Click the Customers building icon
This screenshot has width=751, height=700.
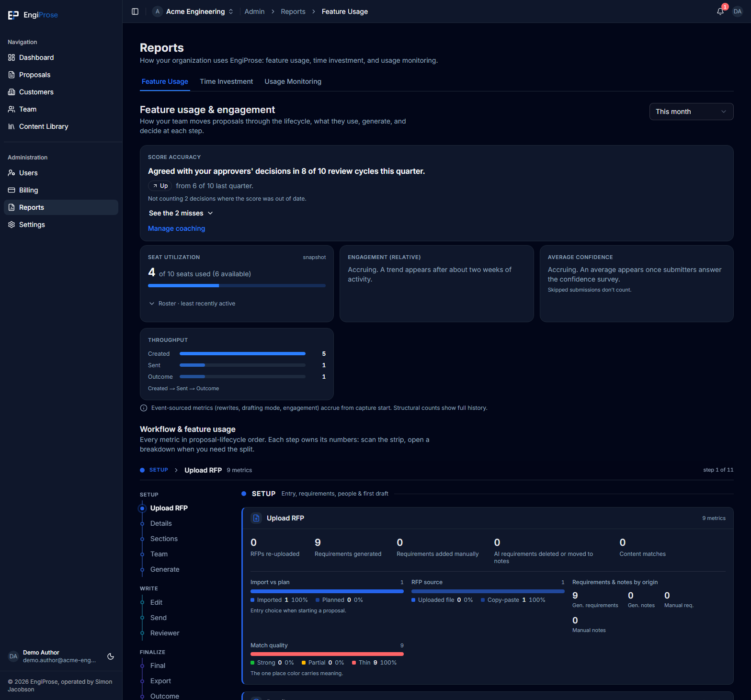click(11, 92)
